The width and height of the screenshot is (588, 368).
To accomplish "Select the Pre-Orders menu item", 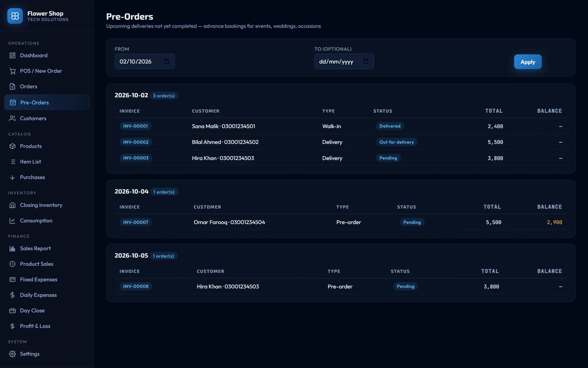I will tap(47, 102).
